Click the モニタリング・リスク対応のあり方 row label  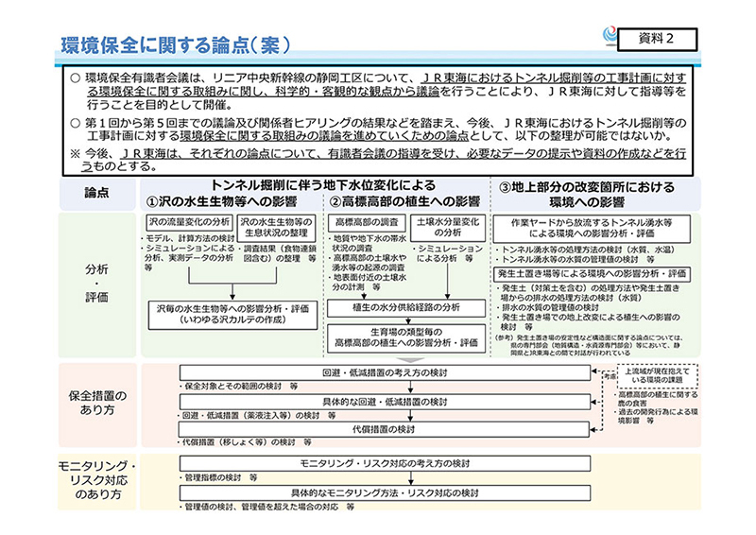pos(97,480)
